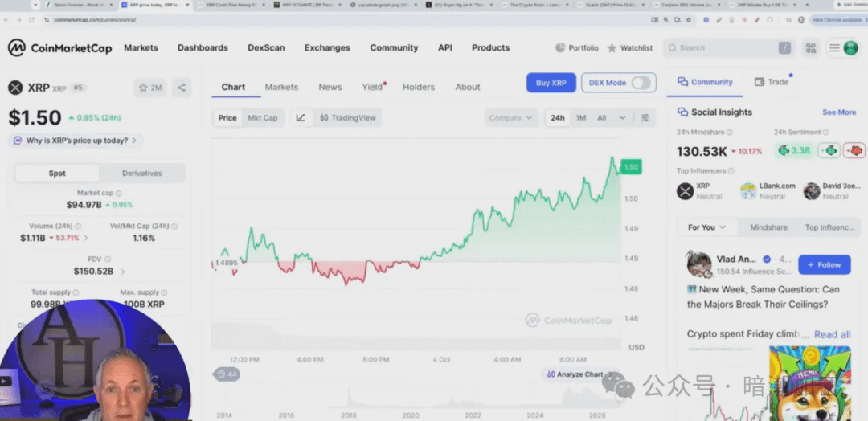
Task: Switch to TradingView candlestick chart
Action: 348,118
